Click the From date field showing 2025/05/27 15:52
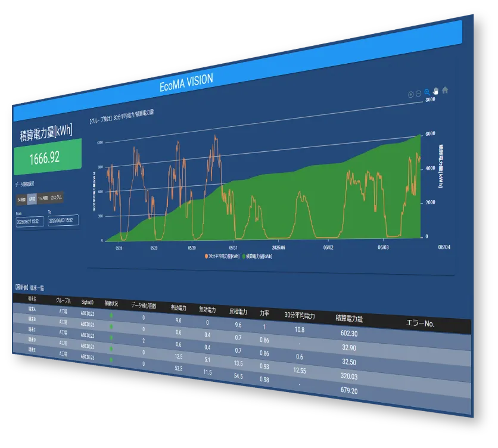Viewport: 498px width, 448px height. [30, 222]
